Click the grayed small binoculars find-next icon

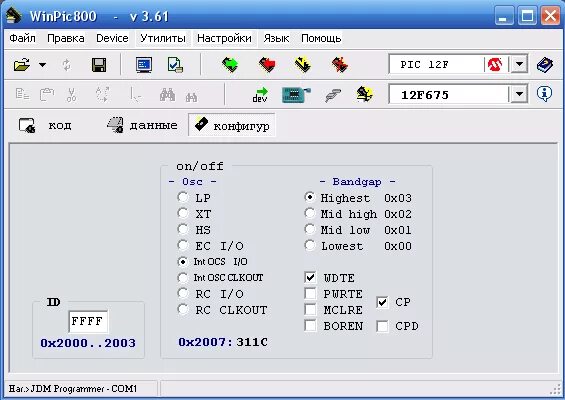point(191,97)
